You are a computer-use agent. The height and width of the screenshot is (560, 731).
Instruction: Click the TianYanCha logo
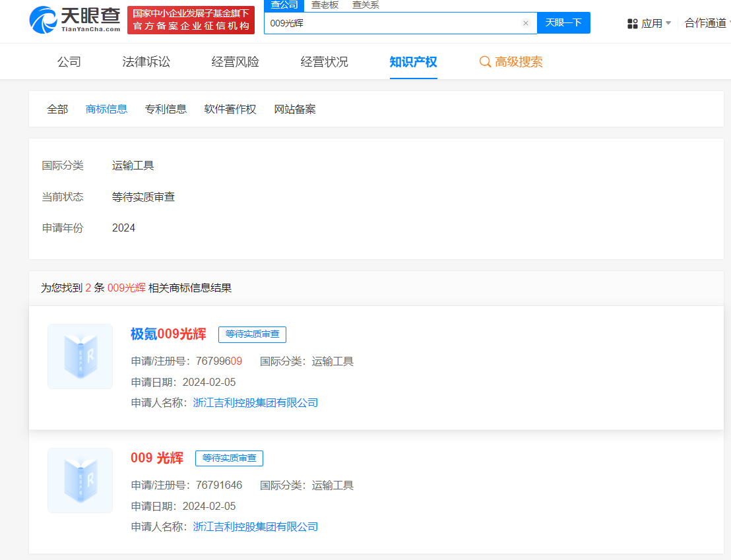(75, 20)
